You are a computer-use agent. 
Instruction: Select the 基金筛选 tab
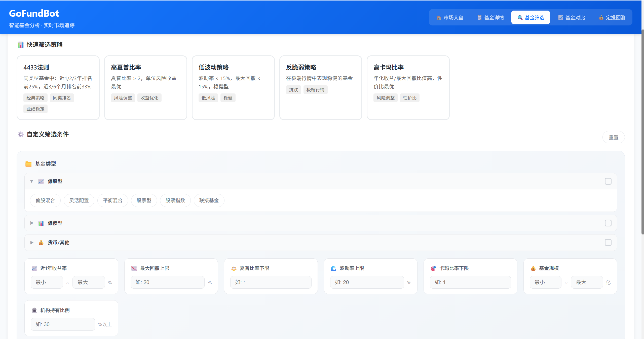531,17
